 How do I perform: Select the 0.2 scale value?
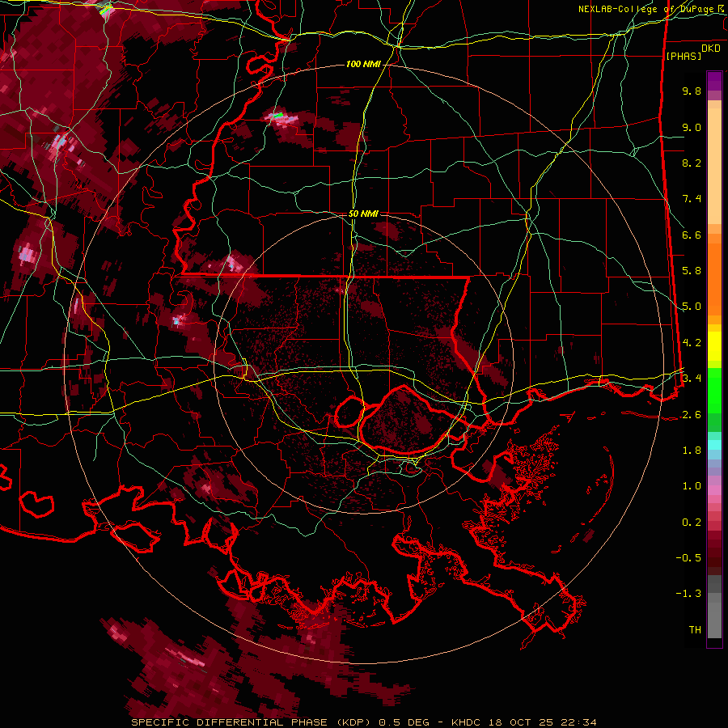click(x=692, y=523)
